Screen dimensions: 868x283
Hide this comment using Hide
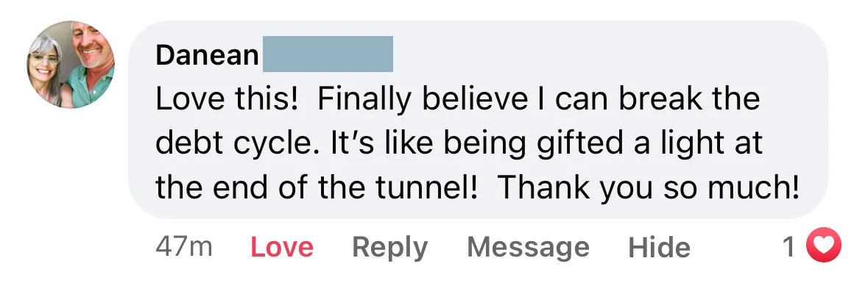click(x=660, y=247)
